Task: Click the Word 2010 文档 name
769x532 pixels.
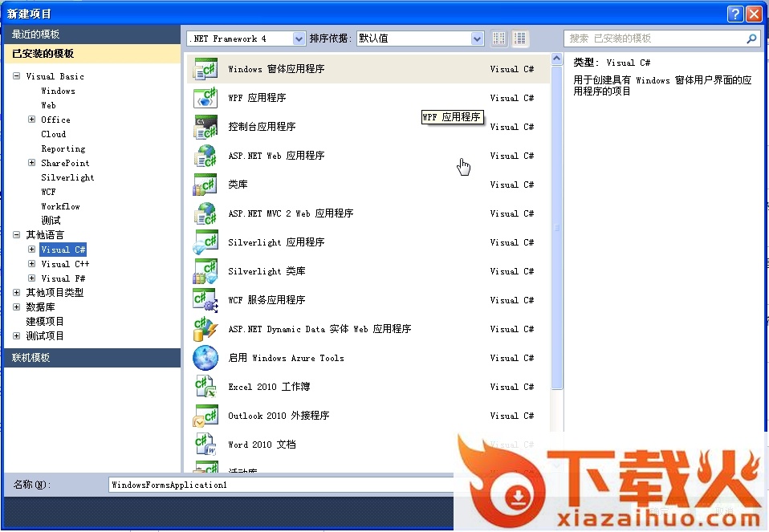Action: click(x=262, y=445)
